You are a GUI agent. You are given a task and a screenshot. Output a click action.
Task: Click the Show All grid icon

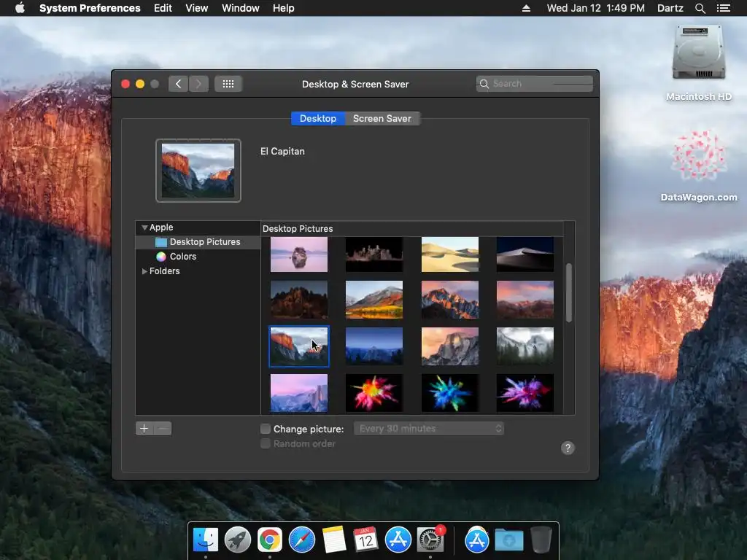coord(228,84)
